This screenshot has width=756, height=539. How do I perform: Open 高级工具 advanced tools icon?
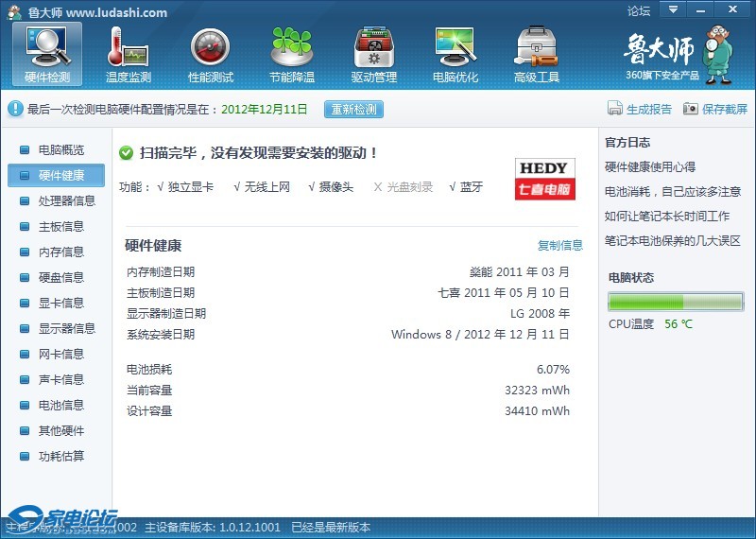tap(536, 54)
